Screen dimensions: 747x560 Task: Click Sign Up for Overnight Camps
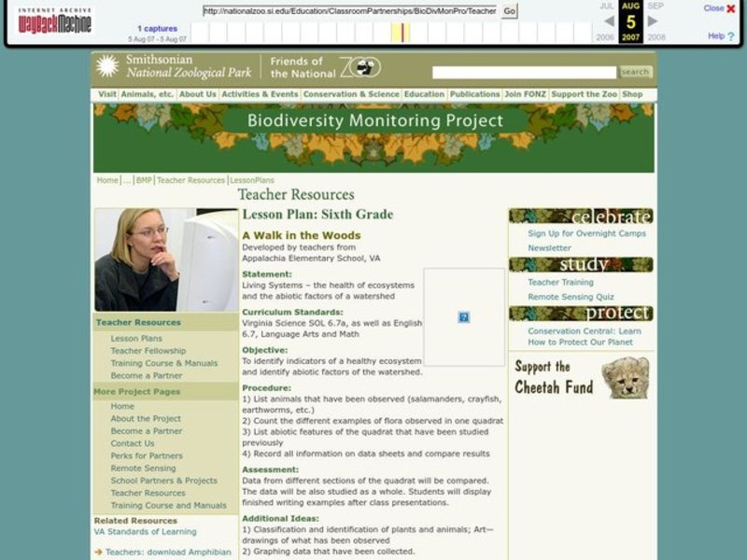(587, 233)
